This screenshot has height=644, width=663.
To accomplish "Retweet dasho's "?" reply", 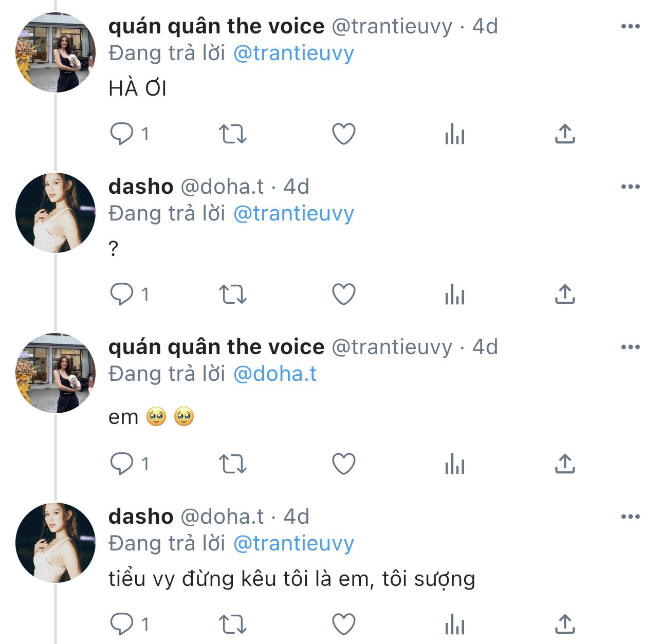I will click(x=233, y=295).
